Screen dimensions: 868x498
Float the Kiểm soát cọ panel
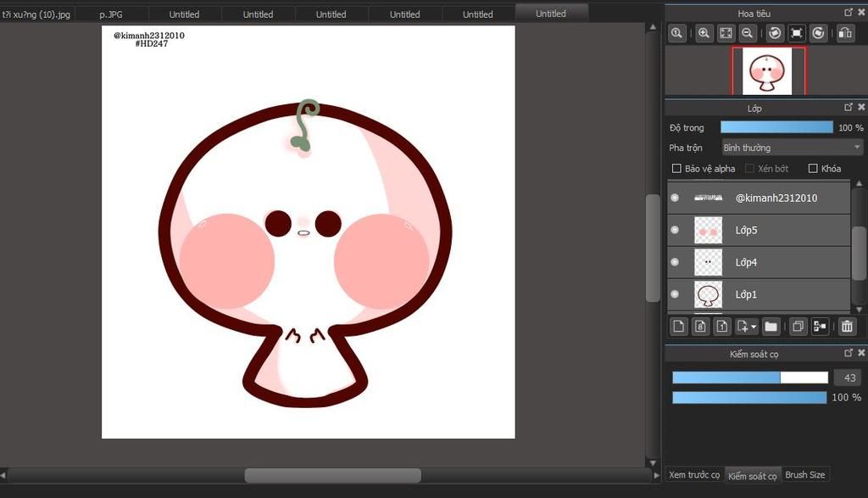click(848, 352)
